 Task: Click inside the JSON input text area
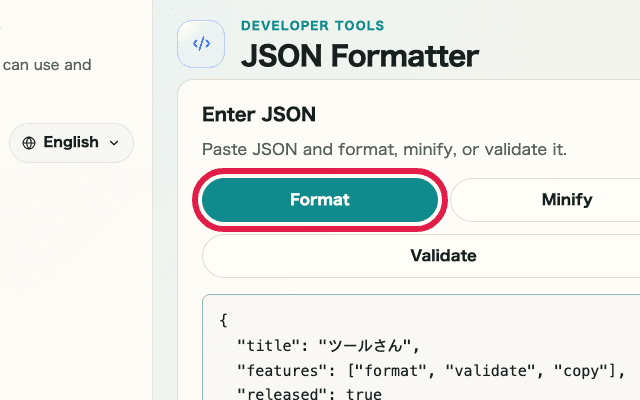pos(421,347)
